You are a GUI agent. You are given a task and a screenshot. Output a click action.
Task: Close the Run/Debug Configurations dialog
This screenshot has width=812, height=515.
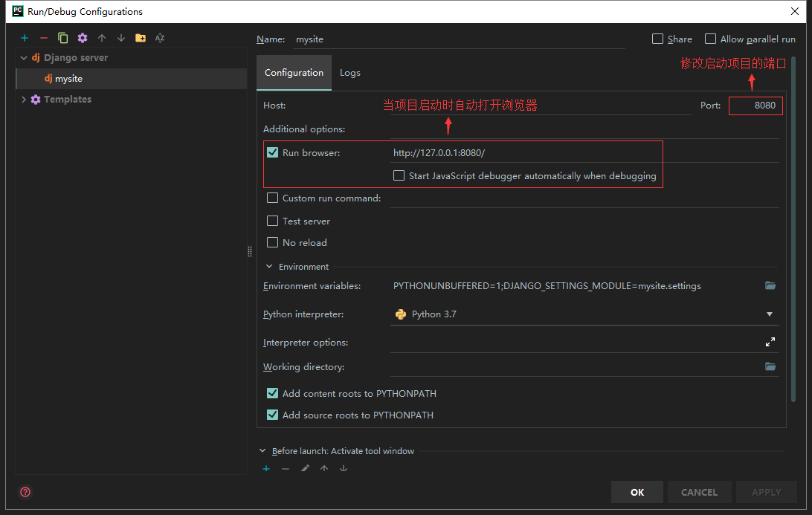pos(794,11)
